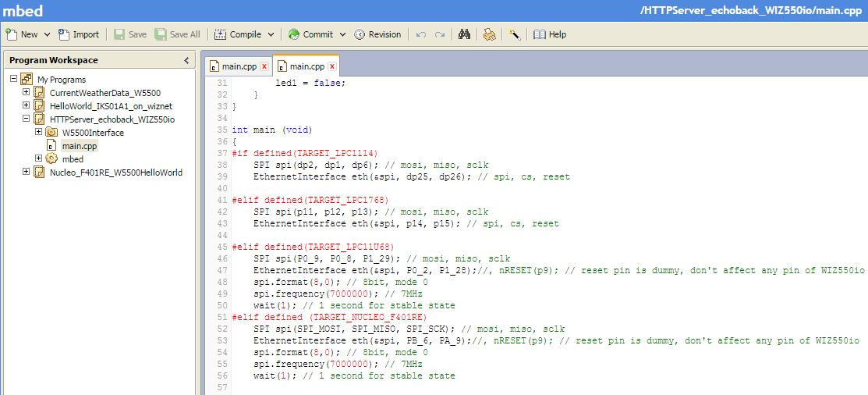This screenshot has width=868, height=395.
Task: Click the Import icon
Action: (79, 34)
